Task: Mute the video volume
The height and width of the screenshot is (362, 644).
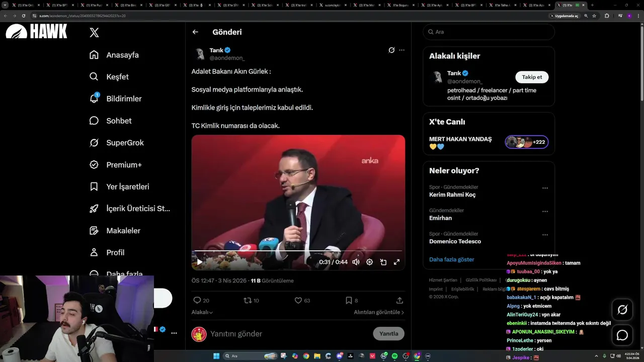Action: 356,262
